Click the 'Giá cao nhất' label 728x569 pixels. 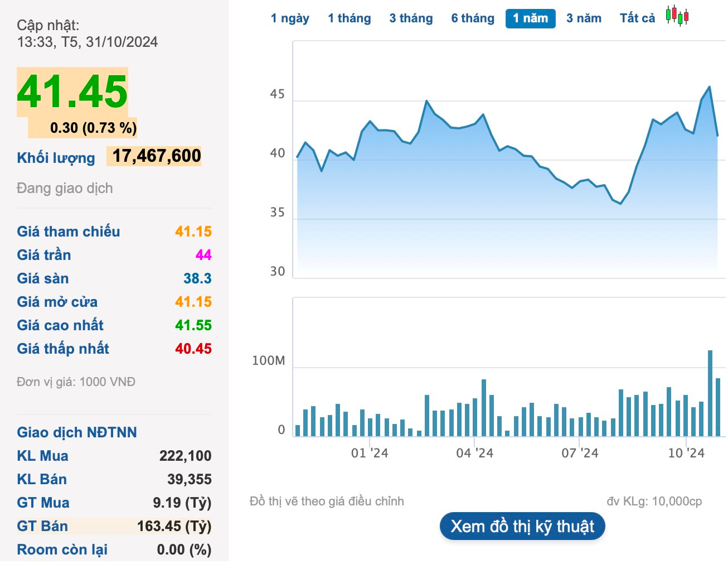[x=60, y=325]
